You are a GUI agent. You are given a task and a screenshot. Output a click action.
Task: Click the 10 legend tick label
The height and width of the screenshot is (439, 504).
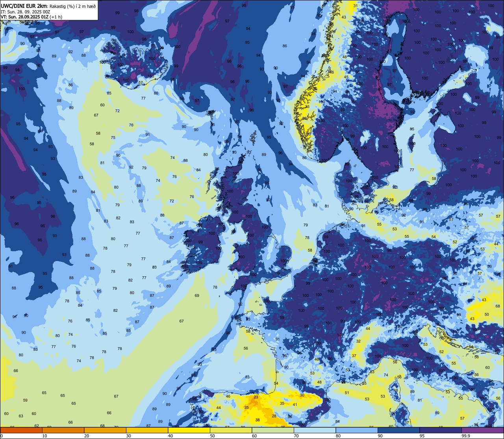(44, 436)
